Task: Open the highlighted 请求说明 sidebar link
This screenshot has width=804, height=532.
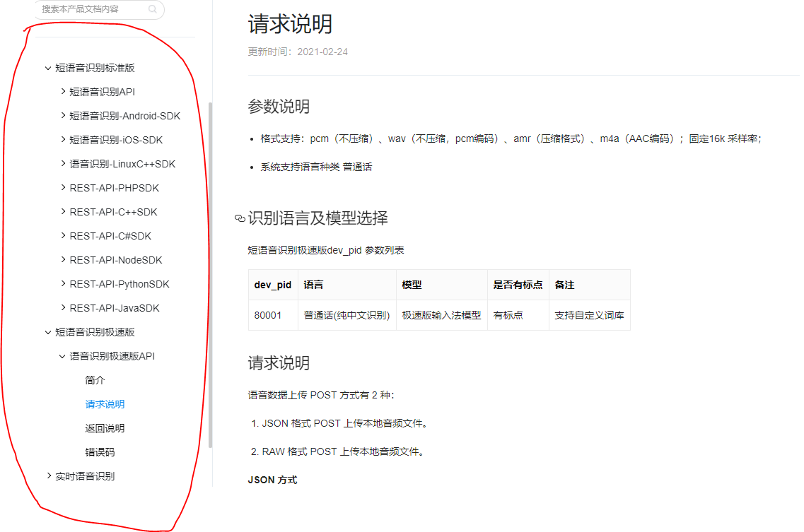Action: click(105, 404)
